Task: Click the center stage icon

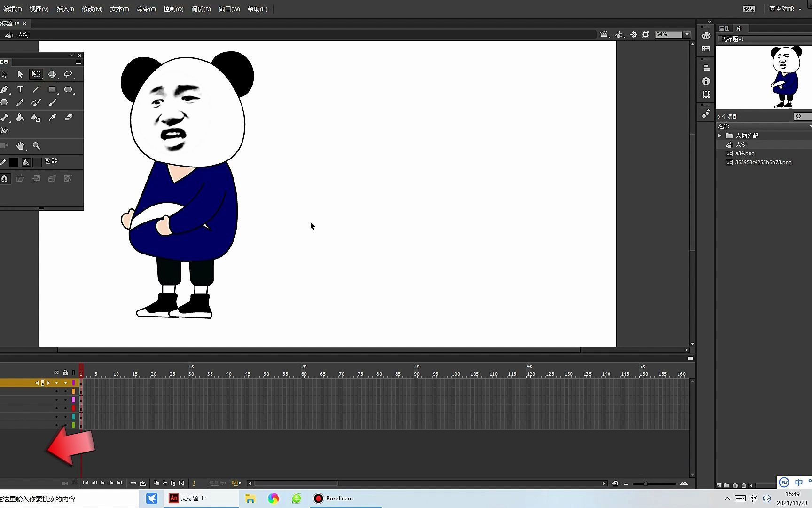Action: pos(633,35)
